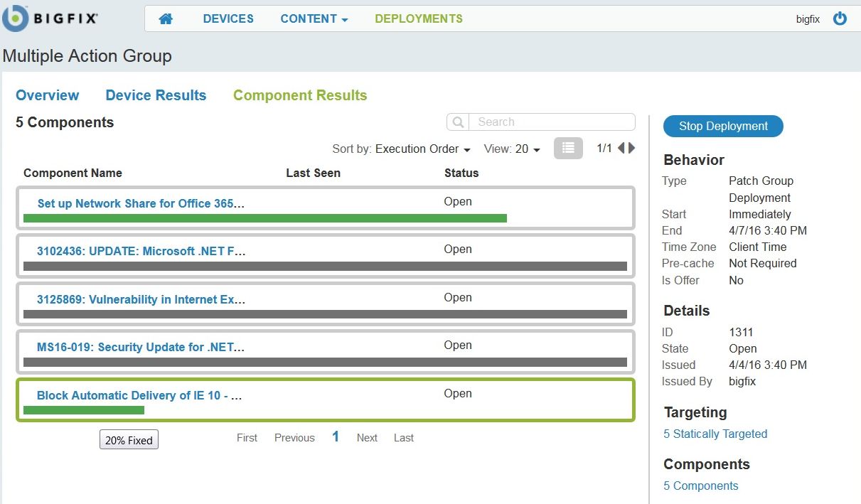Click the power logout icon
Screen dimensions: 861x504
[x=840, y=19]
